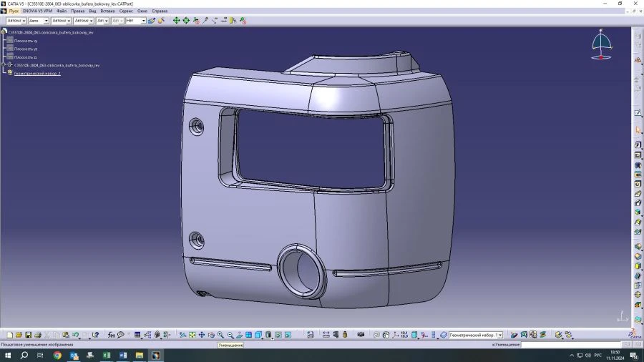The image size is (644, 362).
Task: Open the Formula (f(x)) tool
Action: pos(111,335)
